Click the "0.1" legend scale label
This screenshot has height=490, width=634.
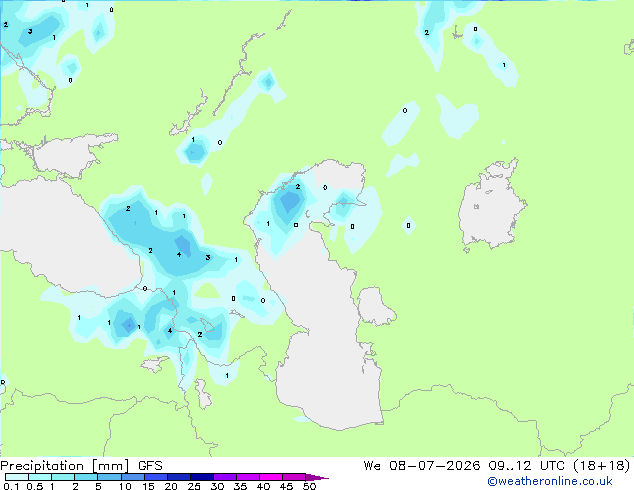coord(11,486)
